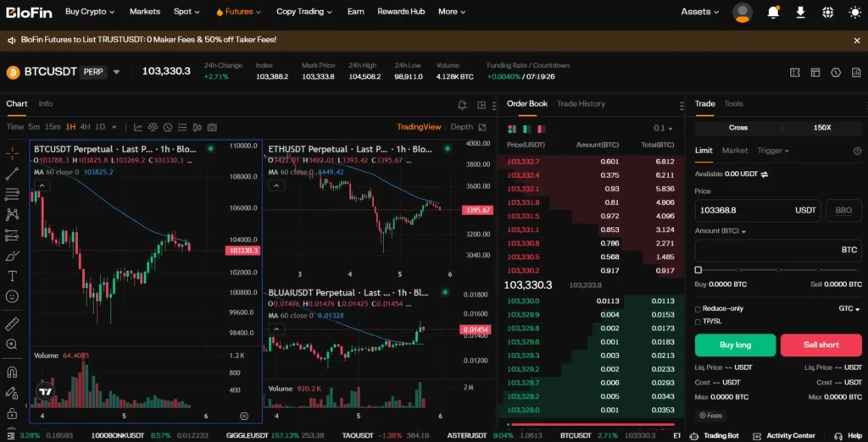Switch chart to TradingView mode
Image resolution: width=868 pixels, height=442 pixels.
419,127
